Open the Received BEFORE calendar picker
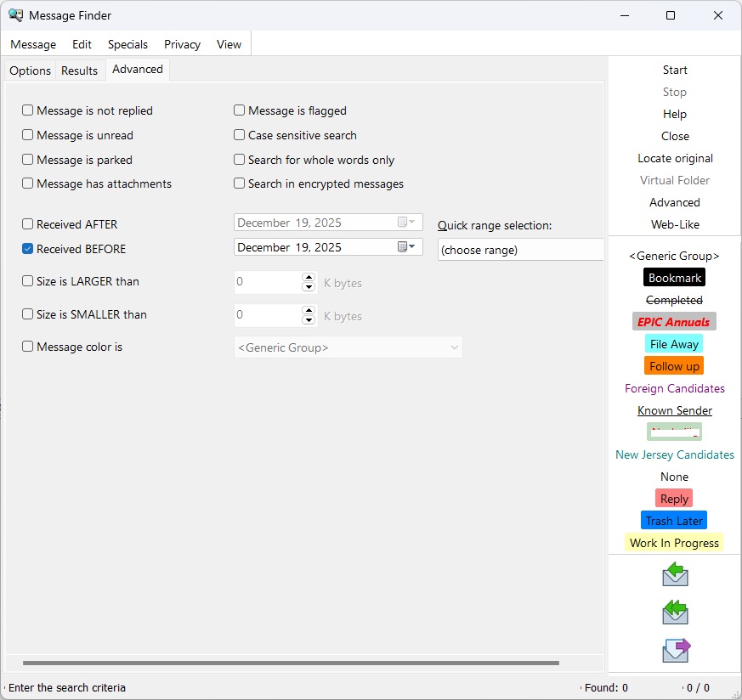Viewport: 742px width, 700px height. click(x=409, y=247)
